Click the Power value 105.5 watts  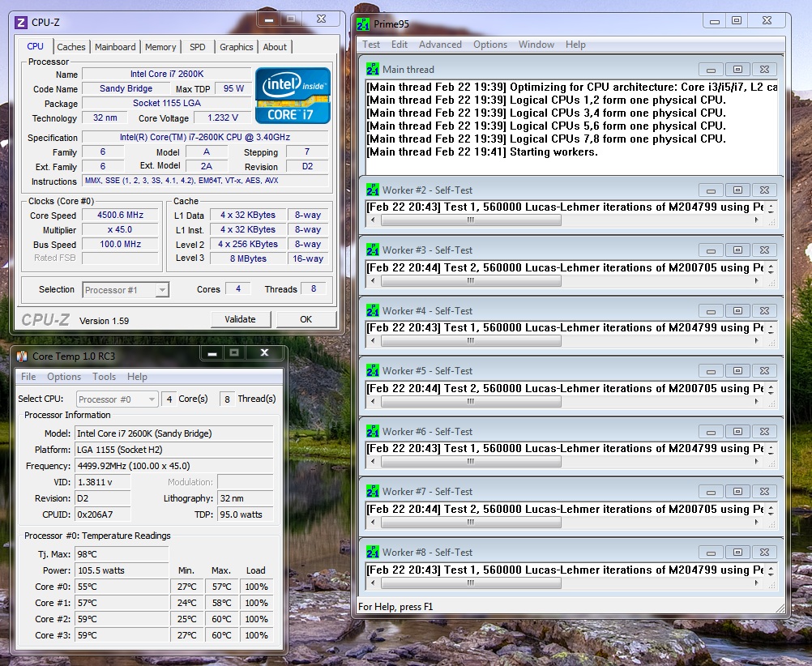[x=122, y=570]
